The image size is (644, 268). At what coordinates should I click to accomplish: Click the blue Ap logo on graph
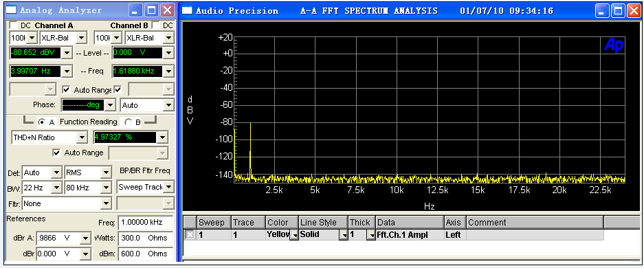coord(614,45)
